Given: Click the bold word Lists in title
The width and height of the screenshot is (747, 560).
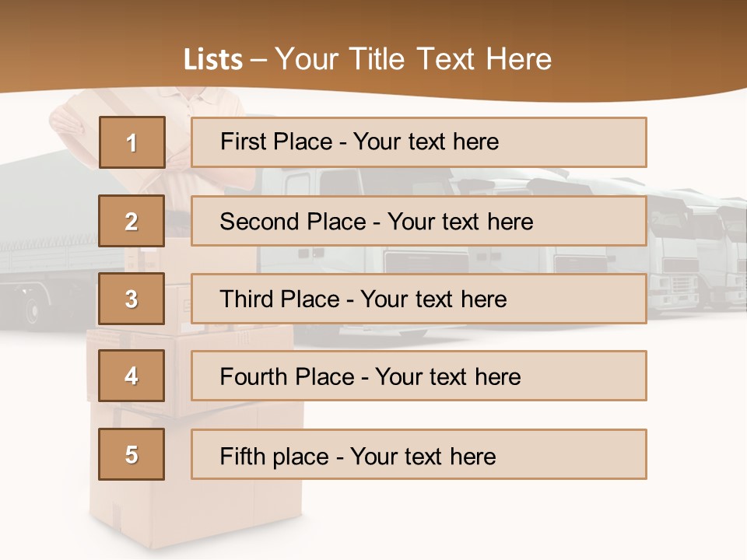Looking at the screenshot, I should [x=213, y=60].
